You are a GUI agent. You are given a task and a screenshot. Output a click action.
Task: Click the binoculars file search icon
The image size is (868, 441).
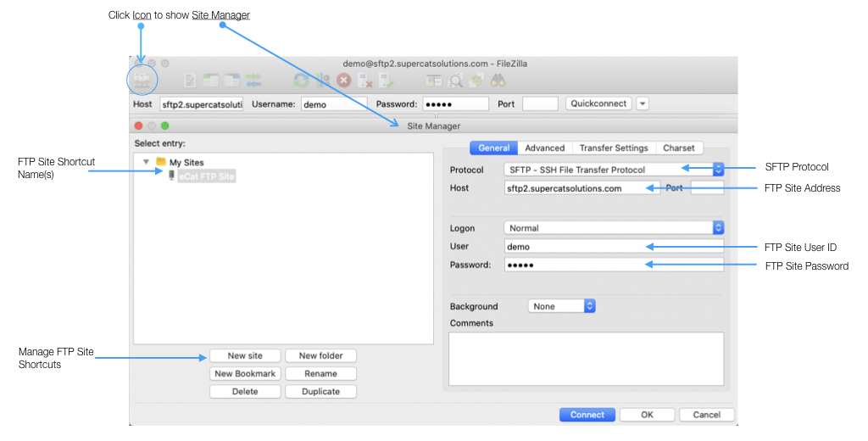click(498, 81)
